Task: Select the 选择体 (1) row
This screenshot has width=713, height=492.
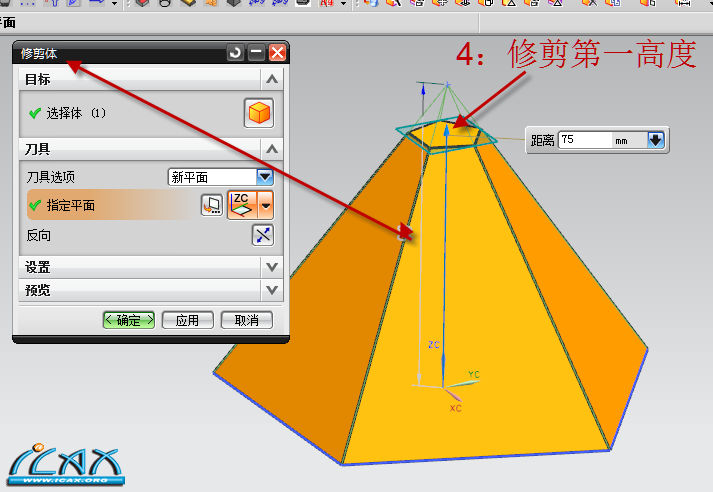Action: pos(150,113)
